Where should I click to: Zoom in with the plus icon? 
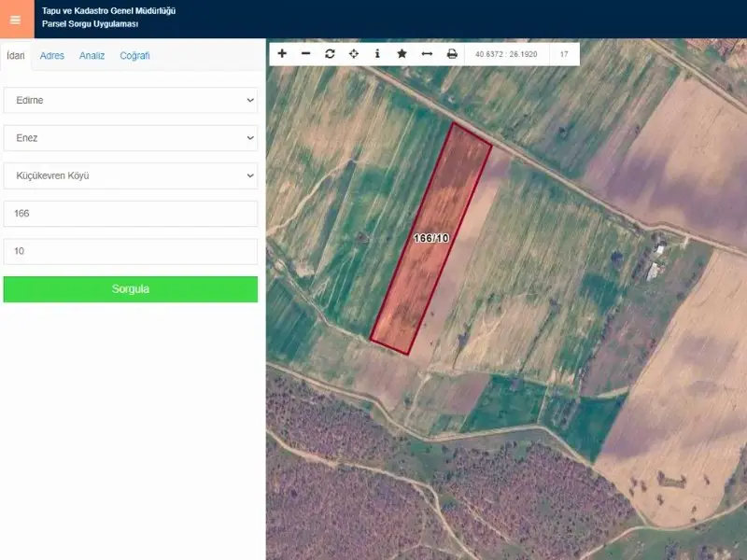click(x=282, y=54)
